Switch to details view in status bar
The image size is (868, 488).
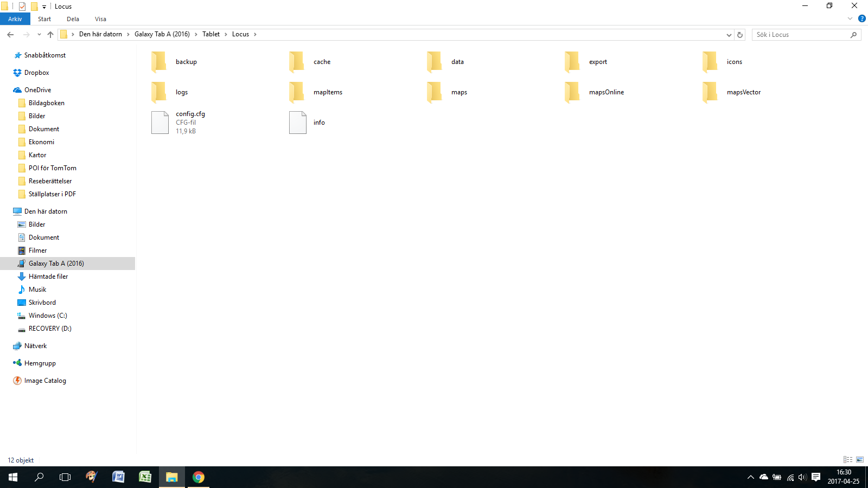pyautogui.click(x=847, y=459)
